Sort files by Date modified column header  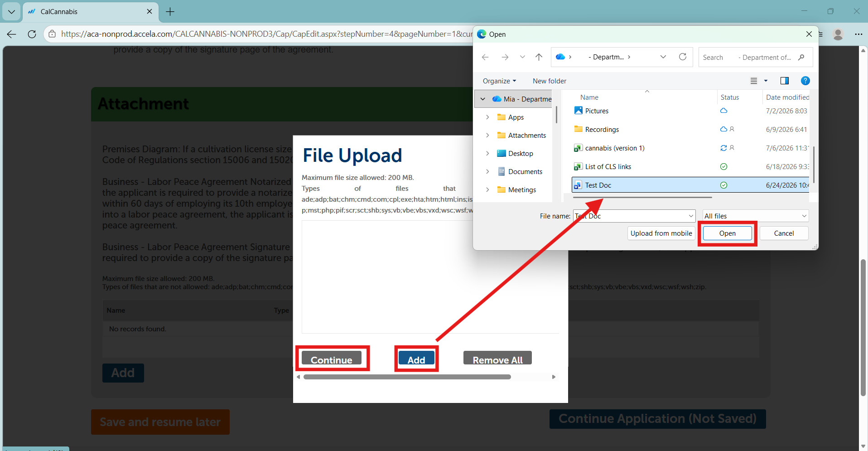pyautogui.click(x=787, y=97)
